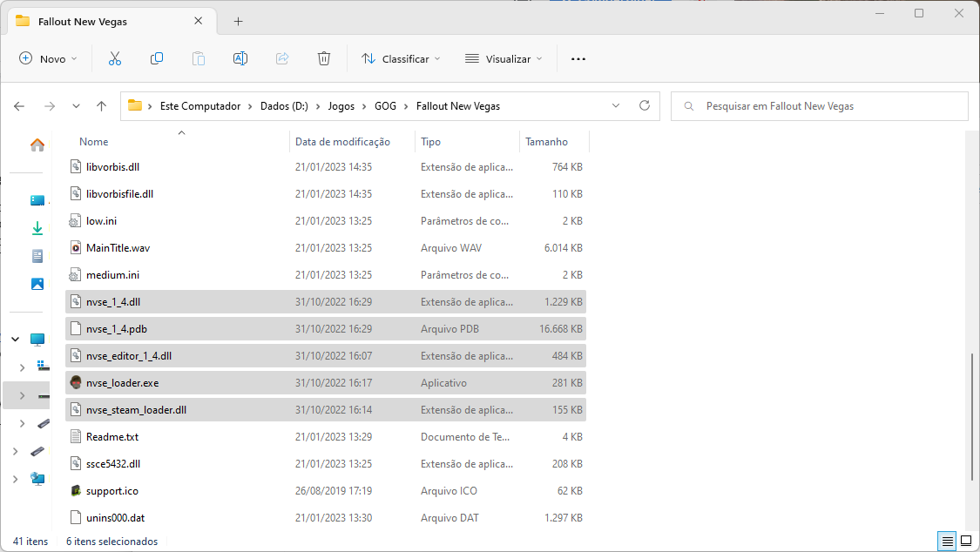
Task: Open the Pictures shortcut in sidebar
Action: point(37,284)
